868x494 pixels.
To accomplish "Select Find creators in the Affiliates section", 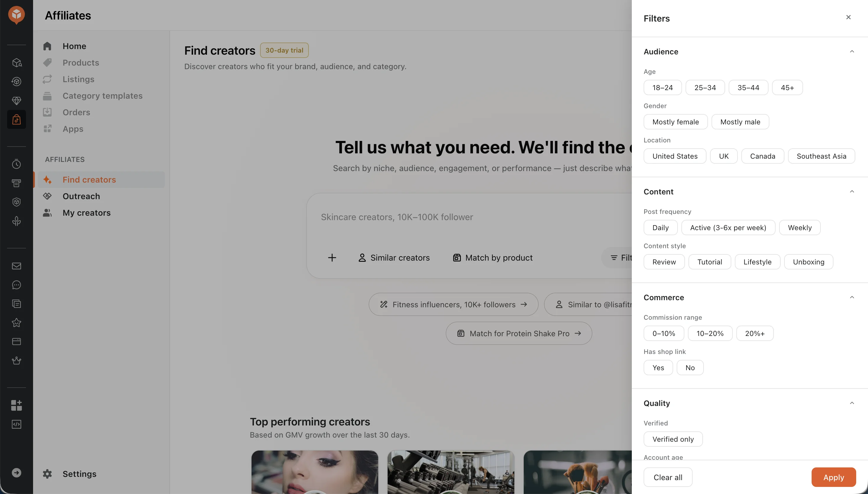I will point(101,180).
